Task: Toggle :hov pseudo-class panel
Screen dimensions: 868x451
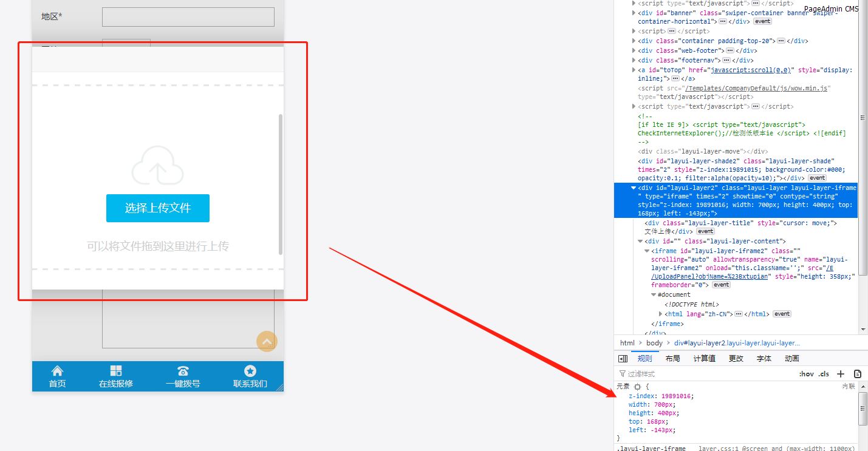Action: click(806, 374)
